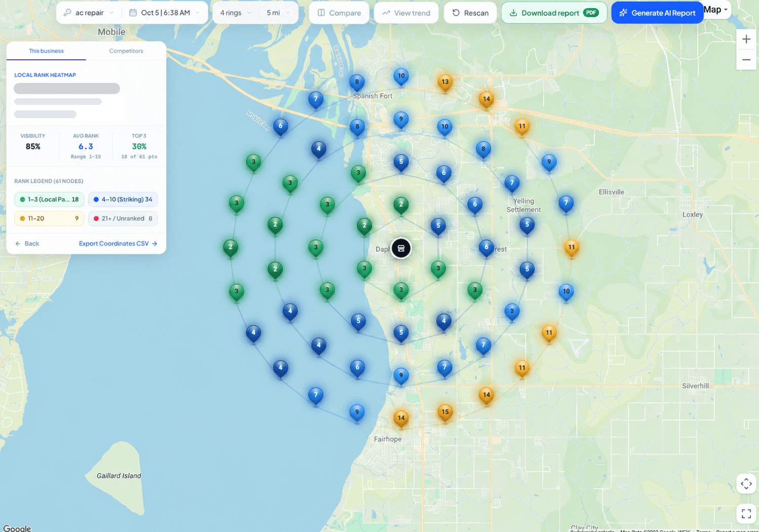The width and height of the screenshot is (759, 532).
Task: Click the Google logo on the map
Action: (x=17, y=528)
